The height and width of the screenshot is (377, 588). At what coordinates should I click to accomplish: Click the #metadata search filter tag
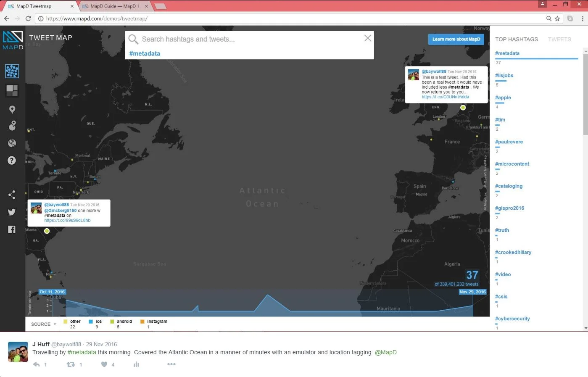[145, 53]
